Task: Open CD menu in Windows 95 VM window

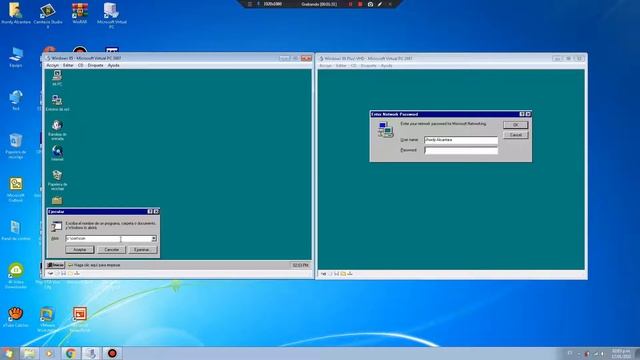Action: coord(81,65)
